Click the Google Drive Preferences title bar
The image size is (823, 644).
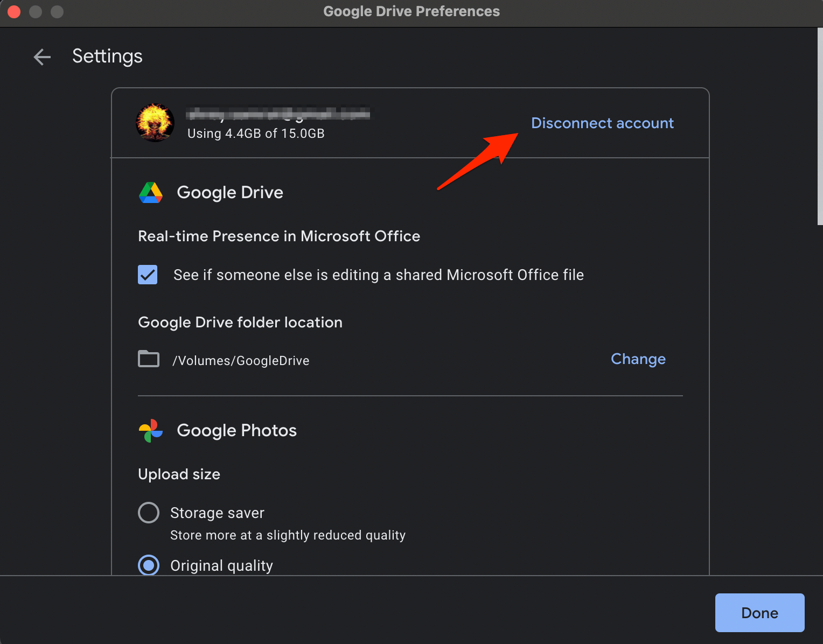[x=412, y=11]
